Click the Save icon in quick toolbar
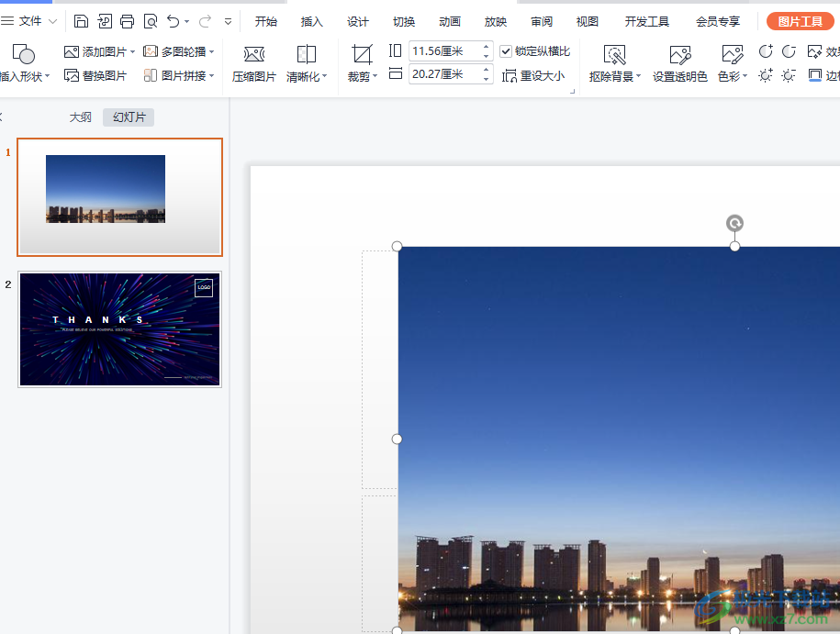The image size is (840, 634). (81, 21)
